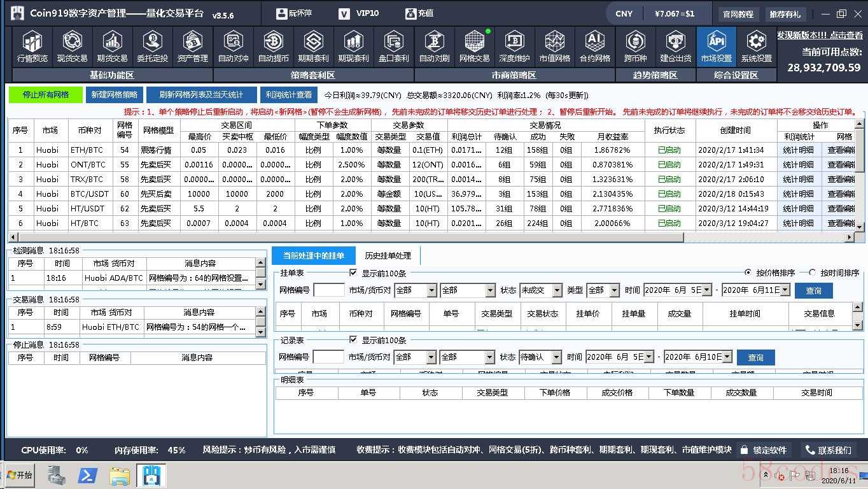The image size is (868, 489).
Task: Click 统计明细 for the ETH/BTC row
Action: click(799, 150)
